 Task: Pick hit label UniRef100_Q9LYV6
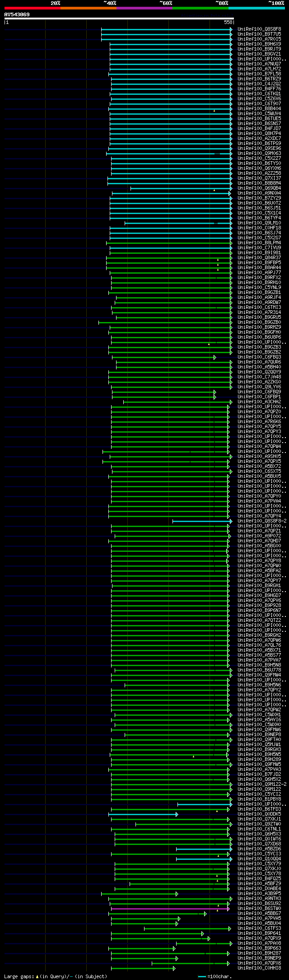[x=259, y=387]
